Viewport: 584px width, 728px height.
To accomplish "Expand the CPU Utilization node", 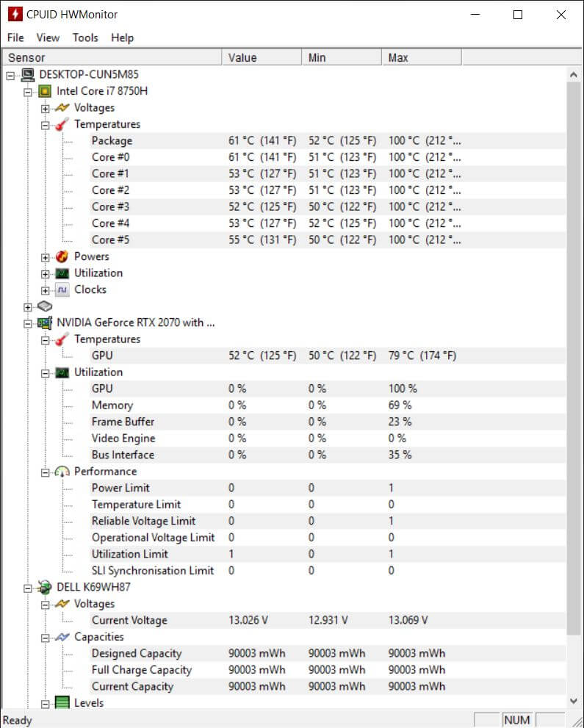I will pyautogui.click(x=45, y=274).
